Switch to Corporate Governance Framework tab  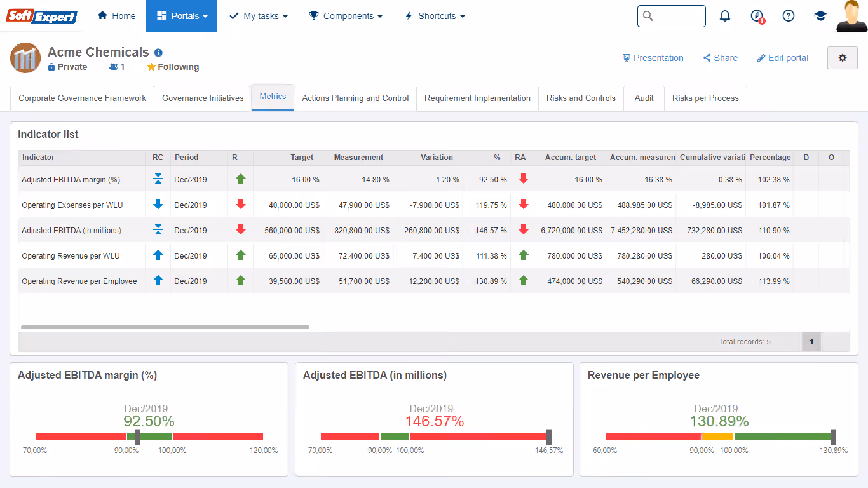click(82, 98)
